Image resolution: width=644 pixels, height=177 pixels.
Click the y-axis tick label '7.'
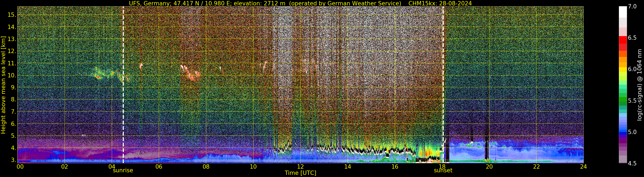[x=13, y=112]
